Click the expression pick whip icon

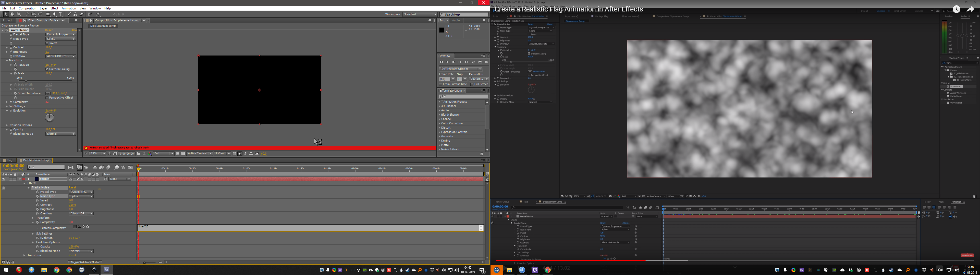click(83, 227)
